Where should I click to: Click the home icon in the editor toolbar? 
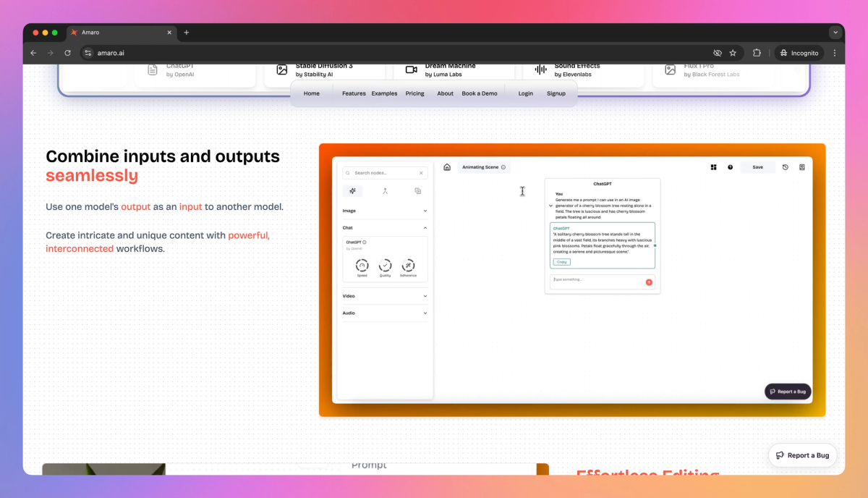click(x=447, y=167)
